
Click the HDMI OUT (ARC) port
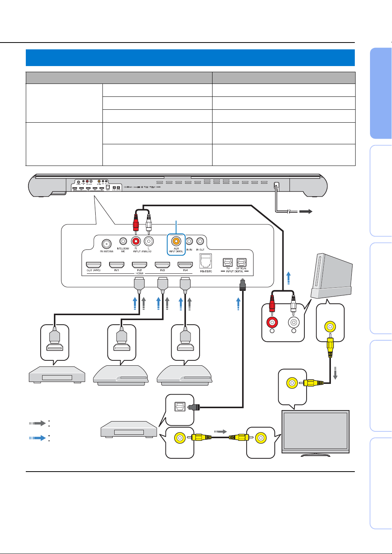(94, 265)
